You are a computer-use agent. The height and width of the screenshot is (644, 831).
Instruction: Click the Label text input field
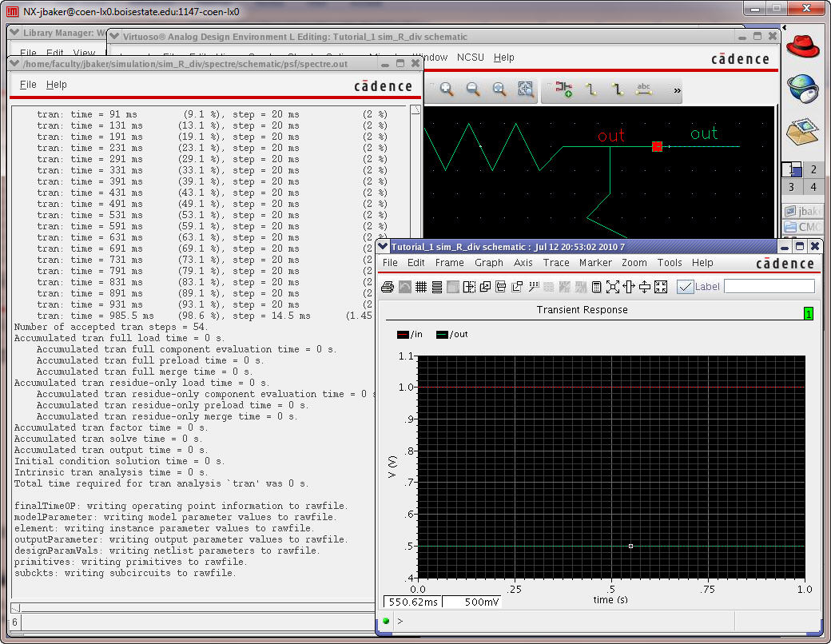click(x=769, y=286)
